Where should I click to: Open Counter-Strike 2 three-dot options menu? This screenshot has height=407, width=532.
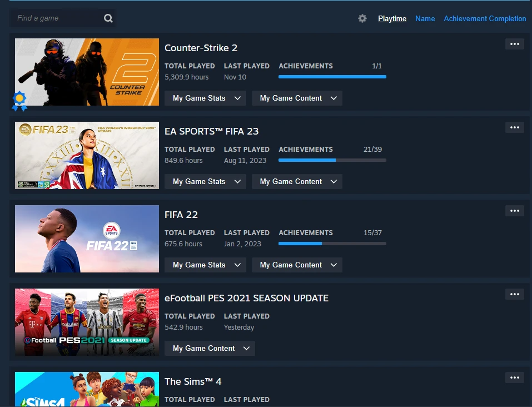[x=514, y=44]
